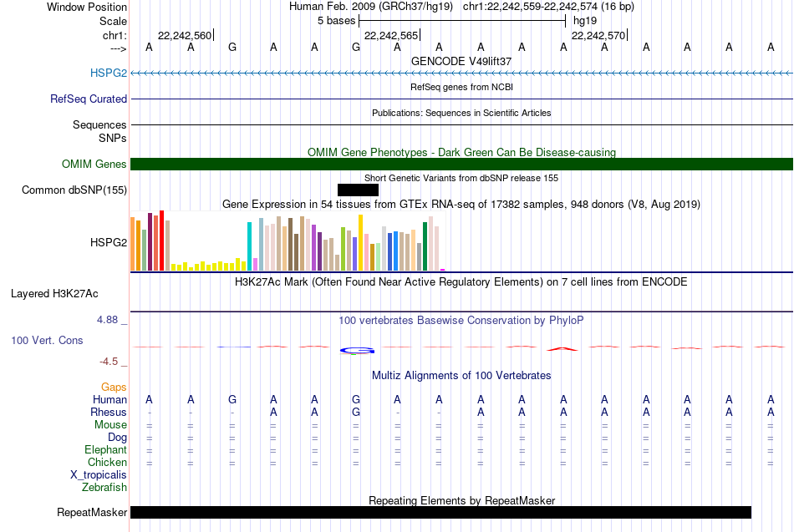Image resolution: width=794 pixels, height=532 pixels.
Task: Click the black RepeatMasker element bar
Action: 440,512
